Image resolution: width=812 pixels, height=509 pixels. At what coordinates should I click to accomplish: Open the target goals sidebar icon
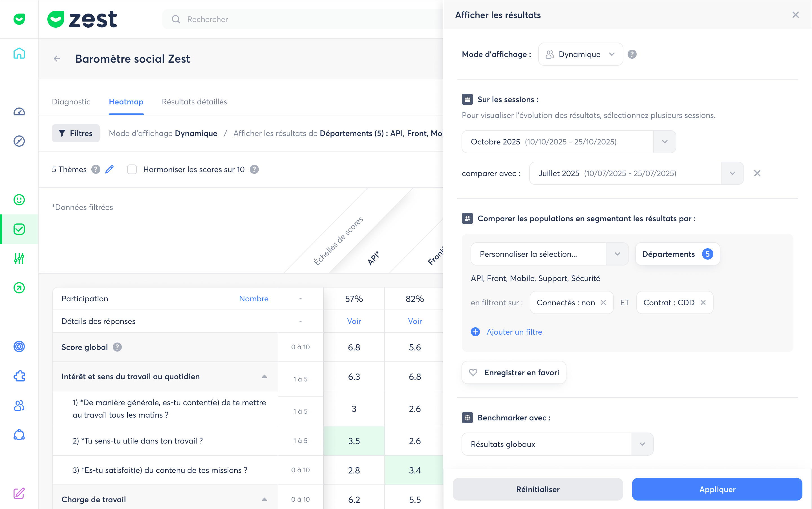19,346
